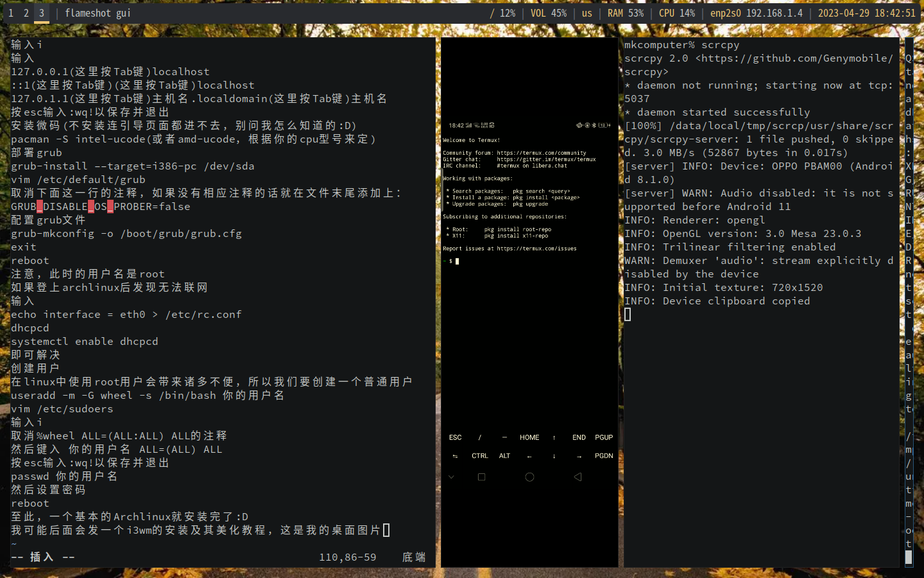Click 'Welcome to Termux!' text in phone
This screenshot has width=924, height=578.
pyautogui.click(x=471, y=140)
